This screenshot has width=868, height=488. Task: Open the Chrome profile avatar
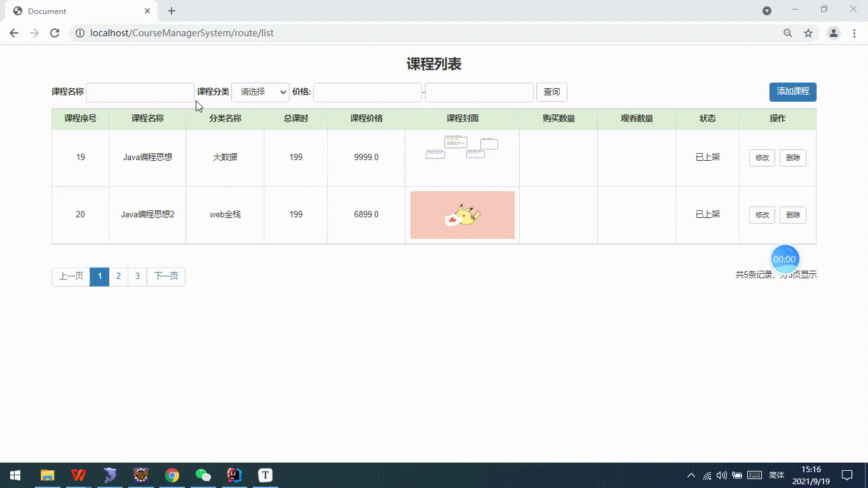point(834,33)
